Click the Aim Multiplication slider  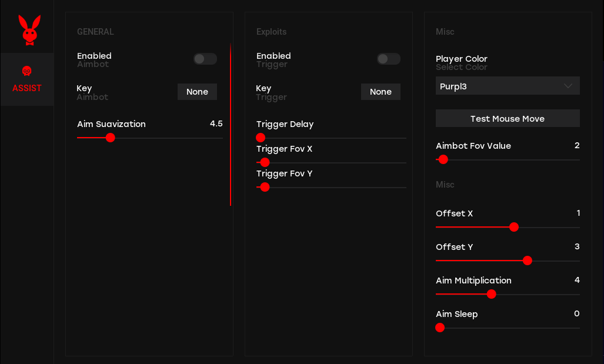pyautogui.click(x=492, y=294)
